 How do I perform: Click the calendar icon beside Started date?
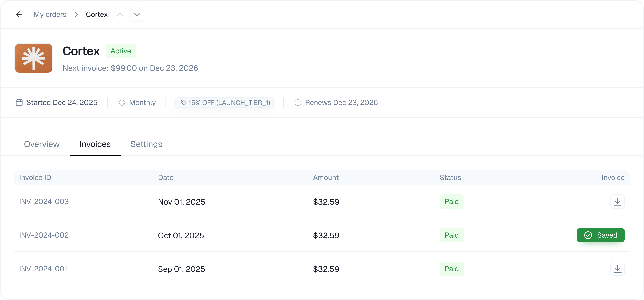coord(19,103)
